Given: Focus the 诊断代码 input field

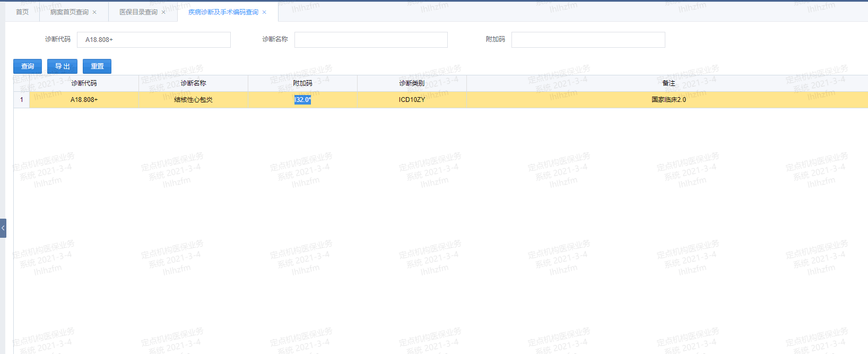Looking at the screenshot, I should (x=154, y=40).
